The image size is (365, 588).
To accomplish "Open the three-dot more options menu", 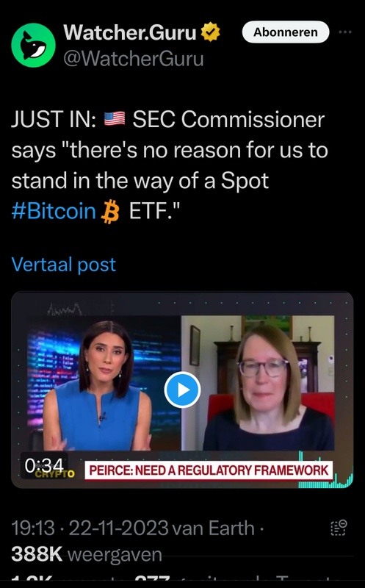I will (344, 32).
